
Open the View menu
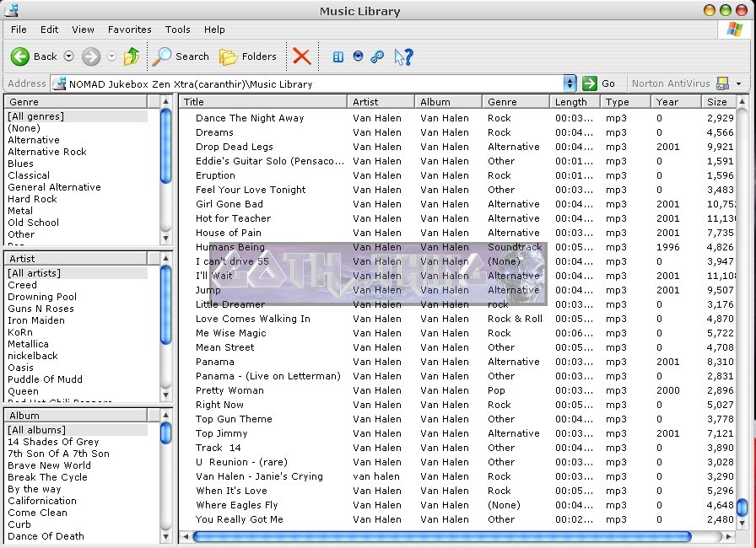pos(83,30)
